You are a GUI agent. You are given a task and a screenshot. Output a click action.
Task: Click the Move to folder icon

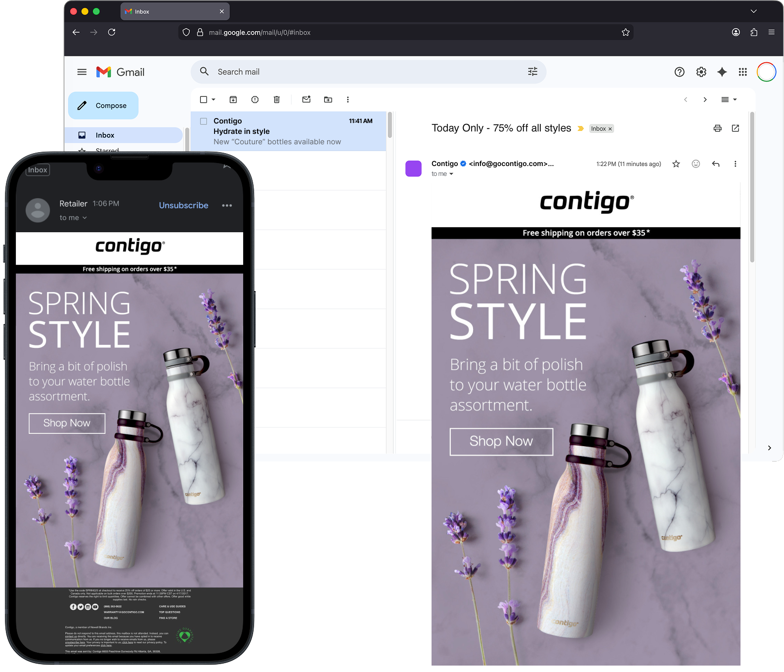tap(328, 100)
